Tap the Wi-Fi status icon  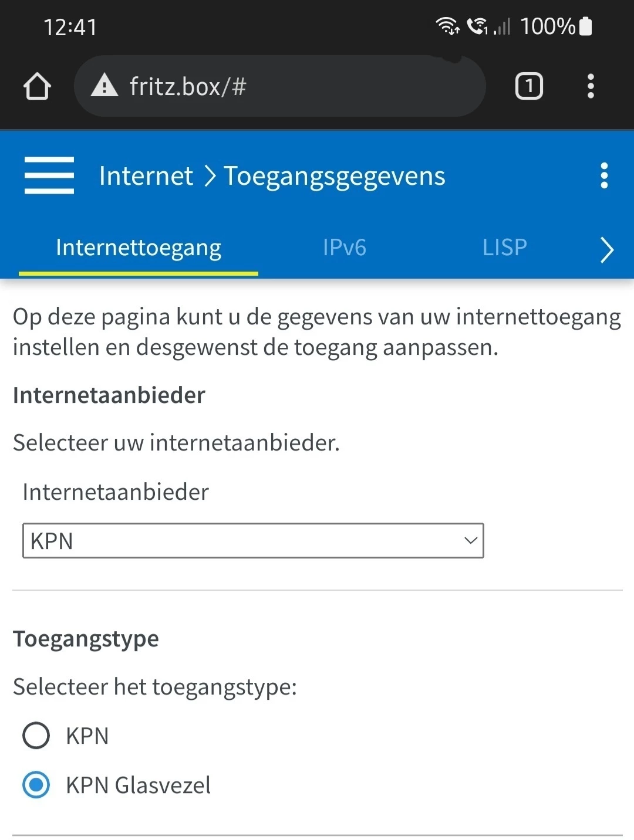(x=447, y=26)
